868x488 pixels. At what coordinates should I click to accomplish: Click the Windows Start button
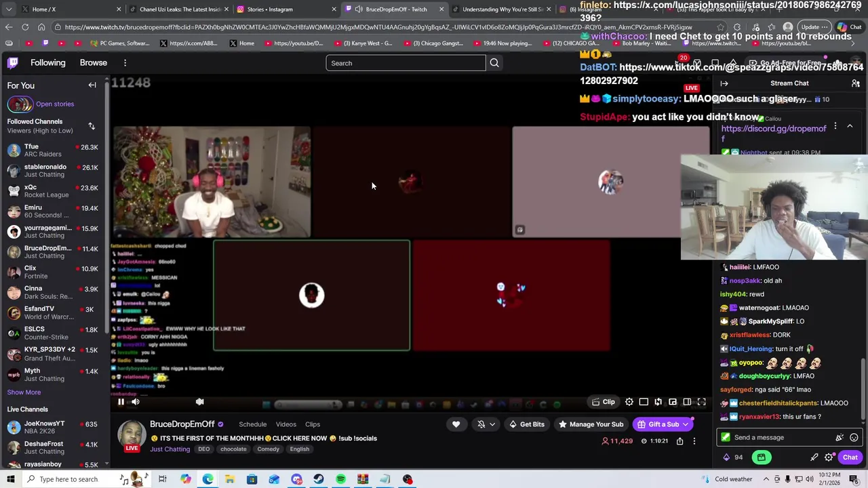click(11, 479)
